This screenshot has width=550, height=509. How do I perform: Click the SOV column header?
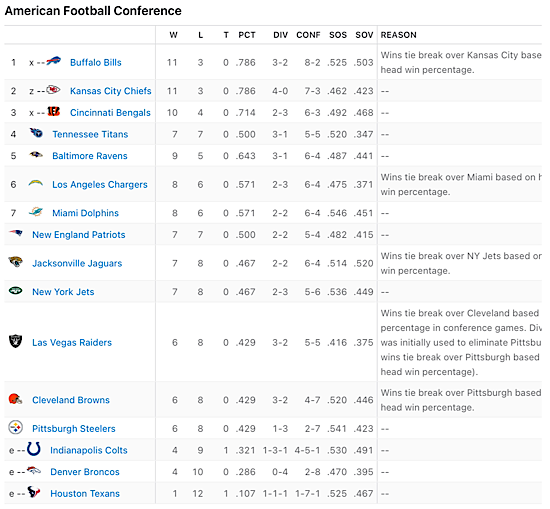click(364, 35)
